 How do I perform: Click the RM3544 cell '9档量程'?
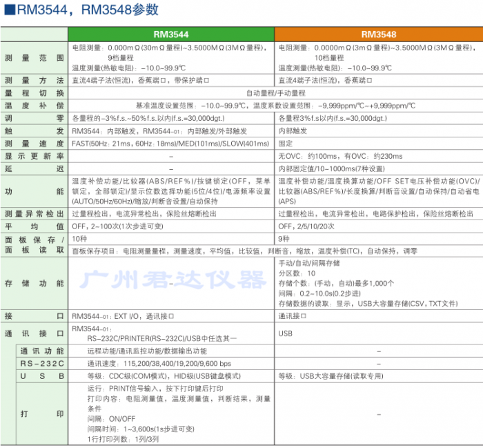121,58
